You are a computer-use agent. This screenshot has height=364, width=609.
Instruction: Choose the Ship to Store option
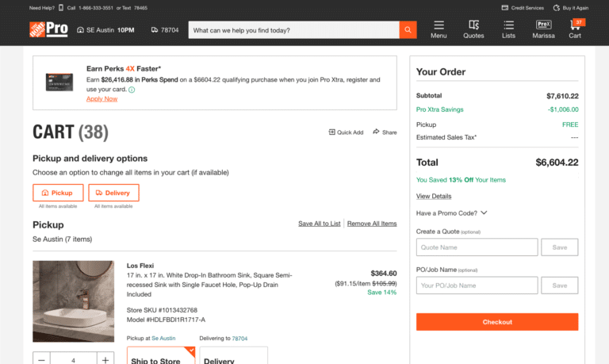point(161,356)
